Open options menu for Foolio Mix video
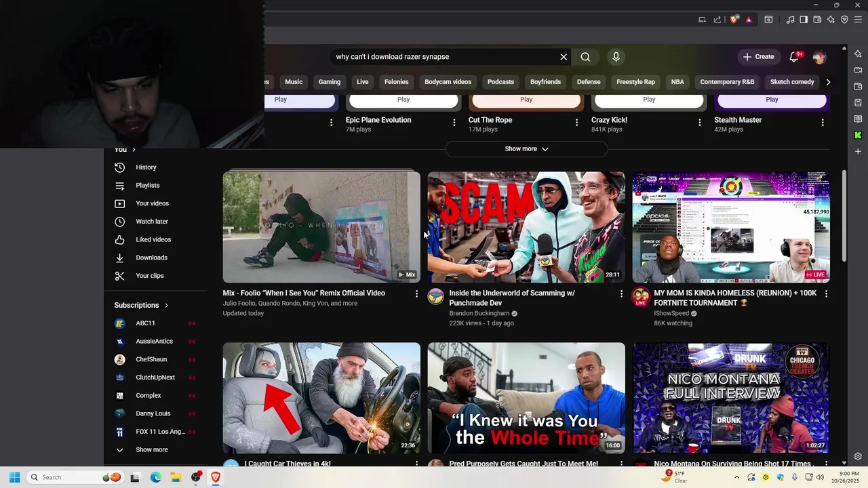 click(x=416, y=293)
